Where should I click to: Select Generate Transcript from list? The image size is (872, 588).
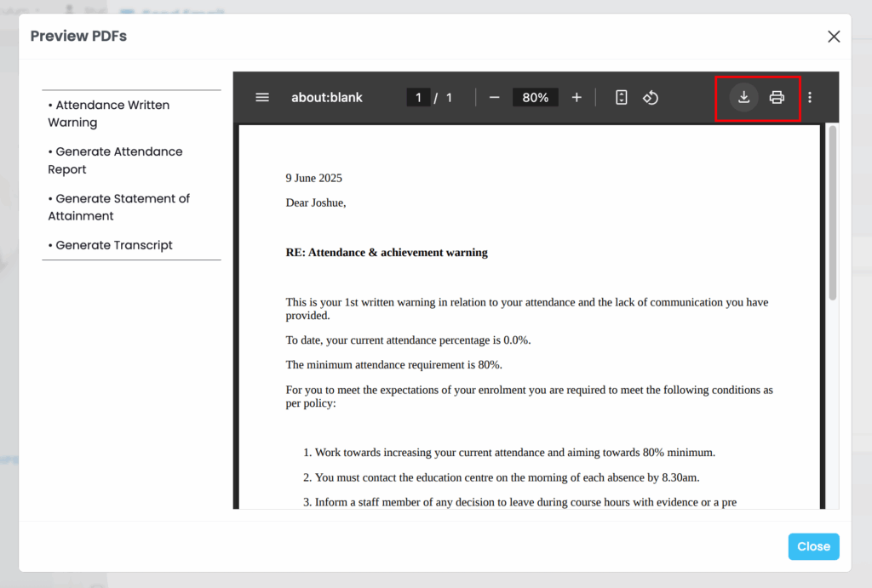(110, 245)
